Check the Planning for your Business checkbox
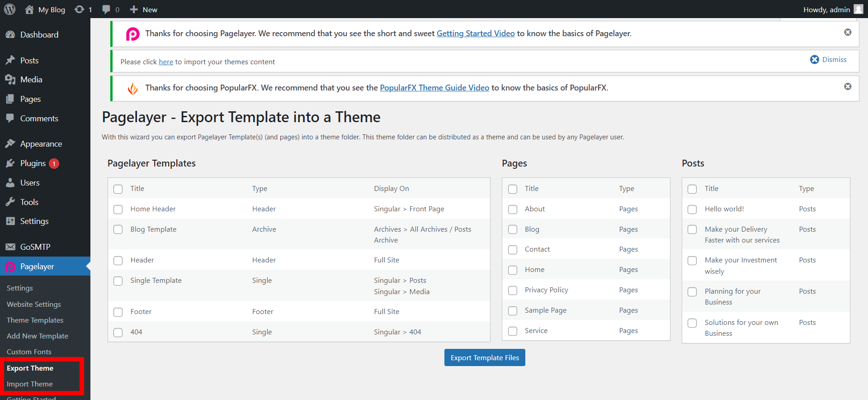Image resolution: width=868 pixels, height=400 pixels. 692,292
